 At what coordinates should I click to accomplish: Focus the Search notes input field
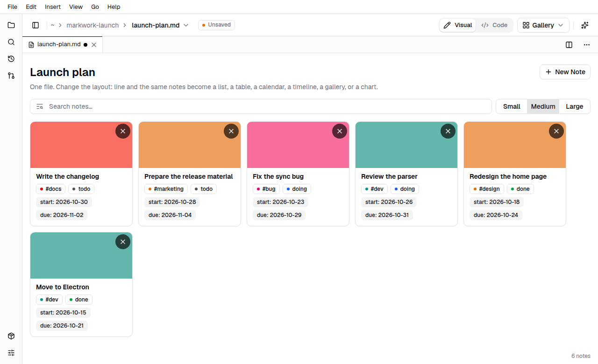click(x=261, y=106)
